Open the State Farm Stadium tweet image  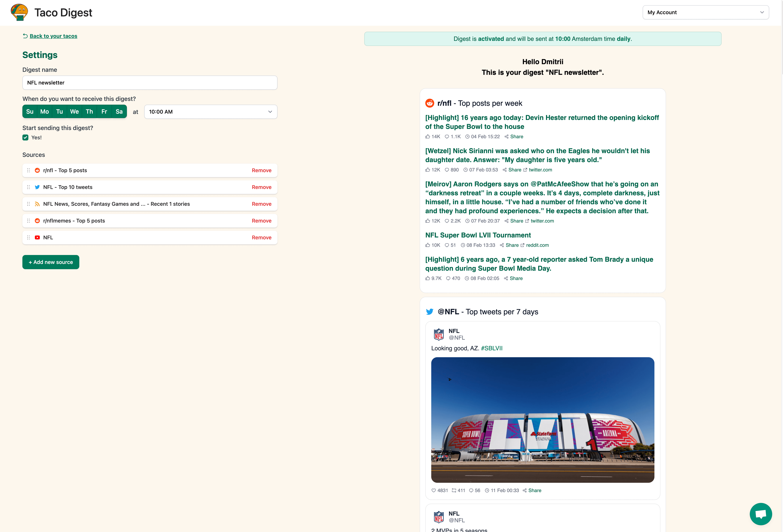(x=542, y=420)
